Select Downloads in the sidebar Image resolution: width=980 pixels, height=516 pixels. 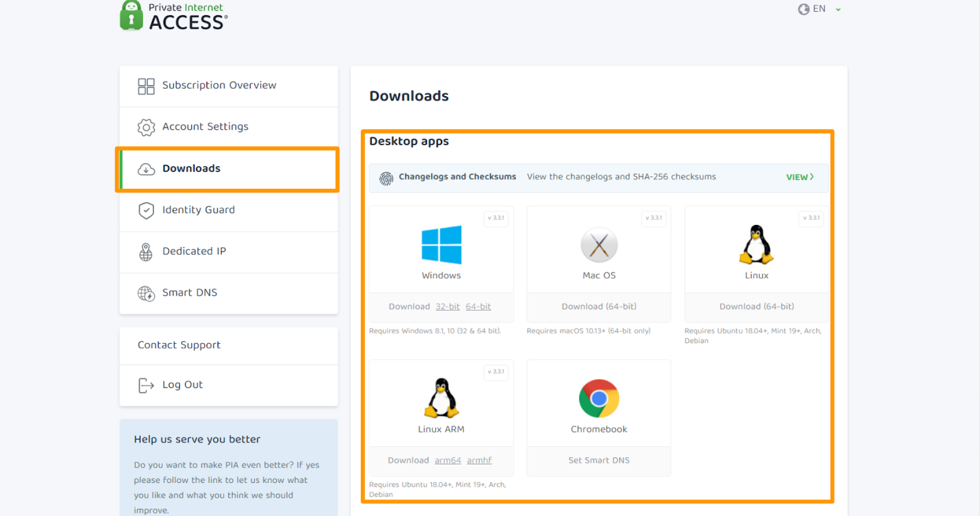pyautogui.click(x=228, y=169)
